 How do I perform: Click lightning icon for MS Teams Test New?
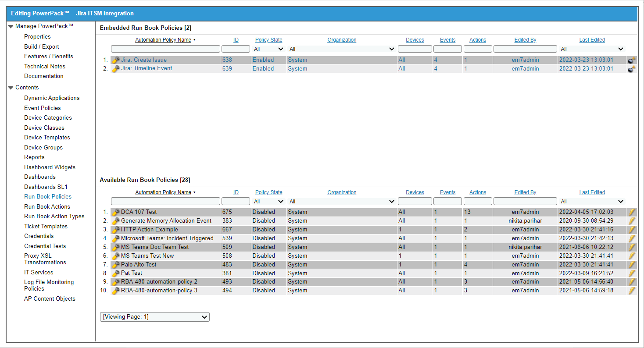point(632,256)
